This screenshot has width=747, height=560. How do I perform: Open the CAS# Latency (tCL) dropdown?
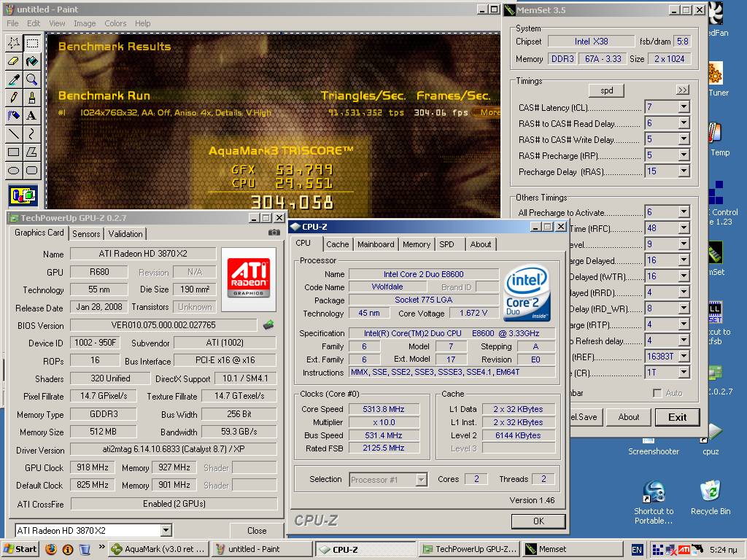684,107
